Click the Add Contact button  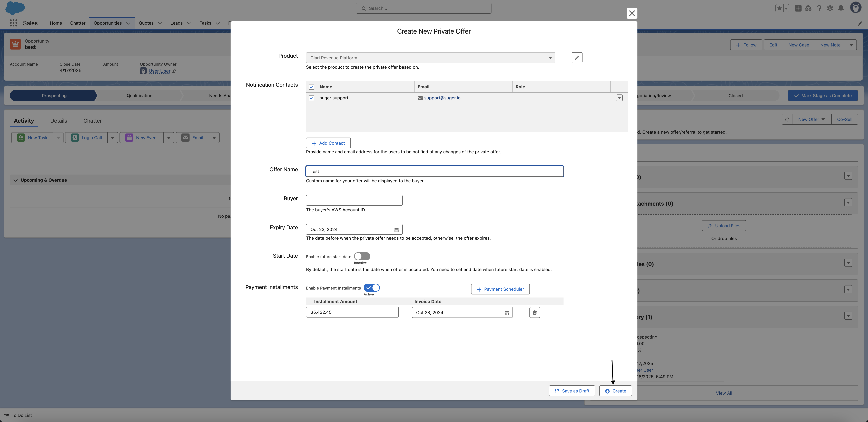point(328,143)
